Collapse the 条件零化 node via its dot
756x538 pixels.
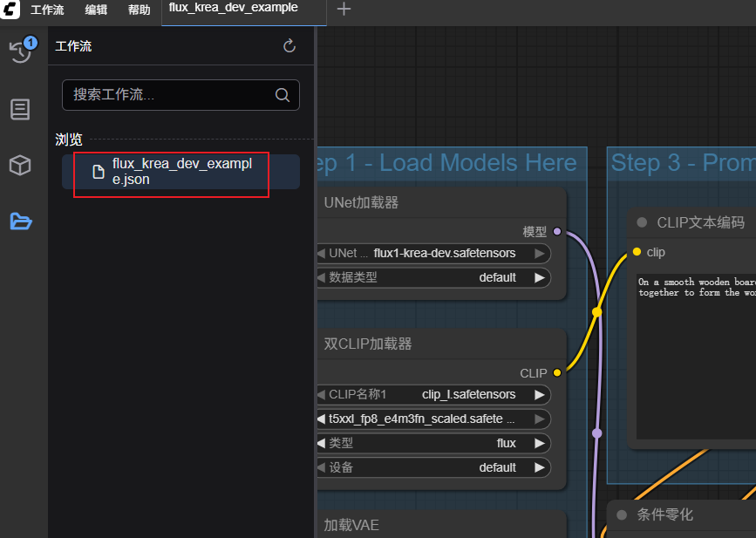click(x=622, y=514)
